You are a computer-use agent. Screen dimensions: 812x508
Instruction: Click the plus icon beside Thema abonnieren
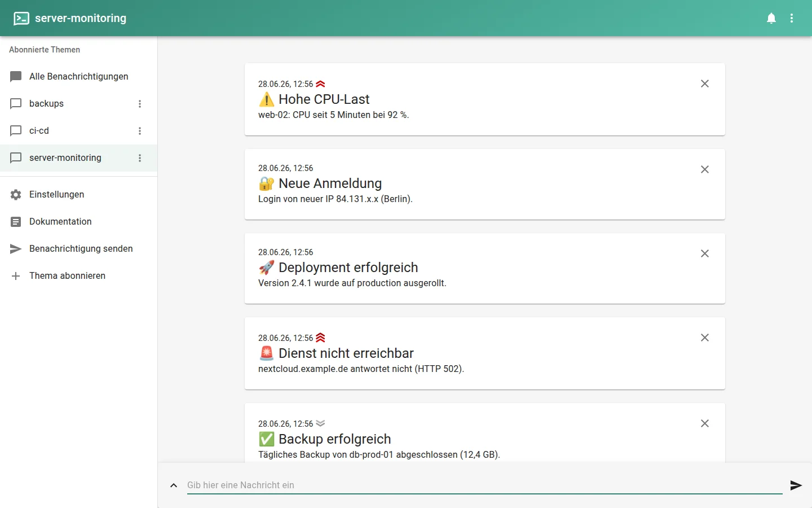16,276
